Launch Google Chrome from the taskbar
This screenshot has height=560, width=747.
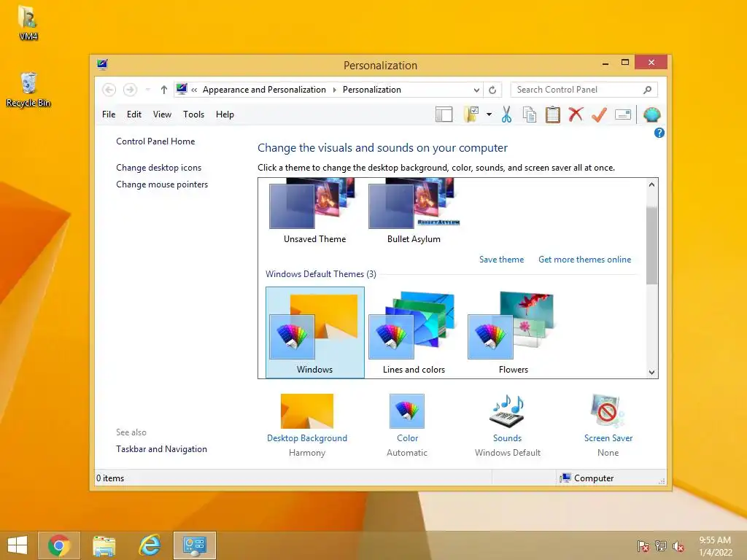point(59,545)
